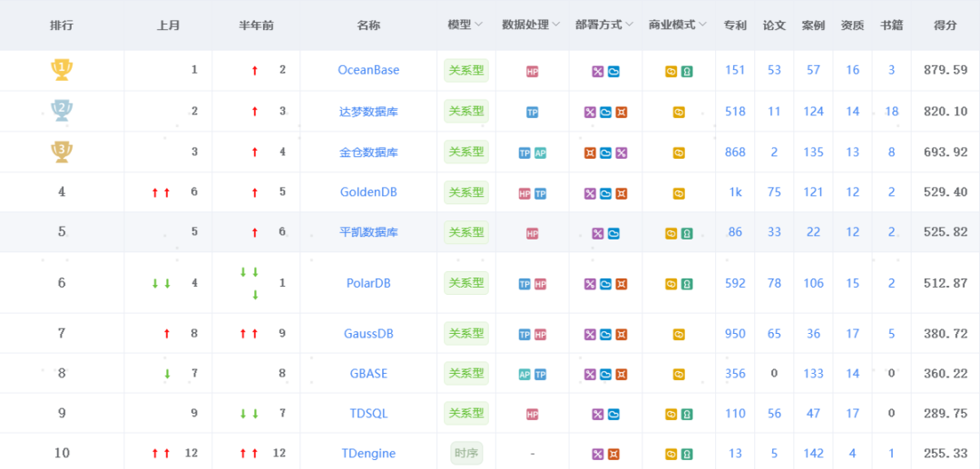Click PolarDB paper count 78

(774, 283)
